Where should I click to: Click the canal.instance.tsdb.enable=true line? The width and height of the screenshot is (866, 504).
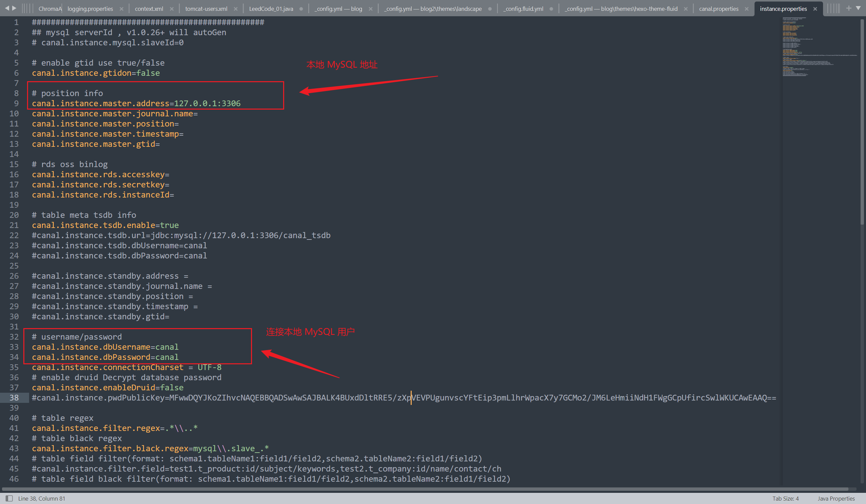pyautogui.click(x=105, y=225)
